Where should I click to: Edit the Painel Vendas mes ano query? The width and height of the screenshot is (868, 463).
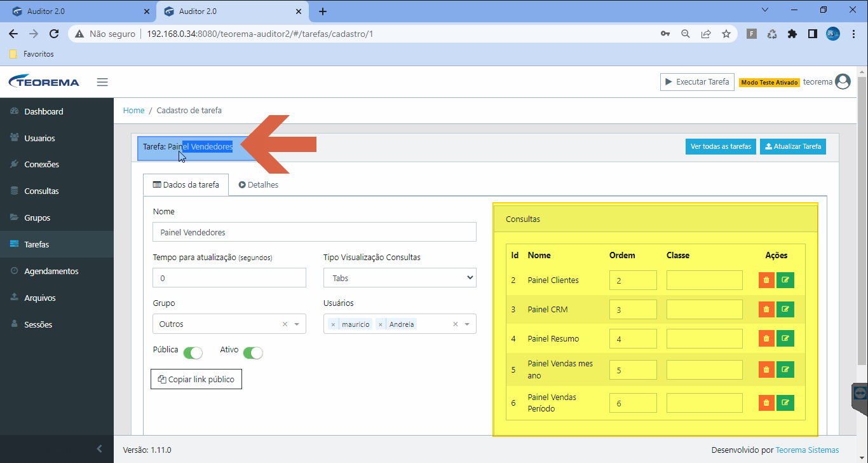pos(785,370)
